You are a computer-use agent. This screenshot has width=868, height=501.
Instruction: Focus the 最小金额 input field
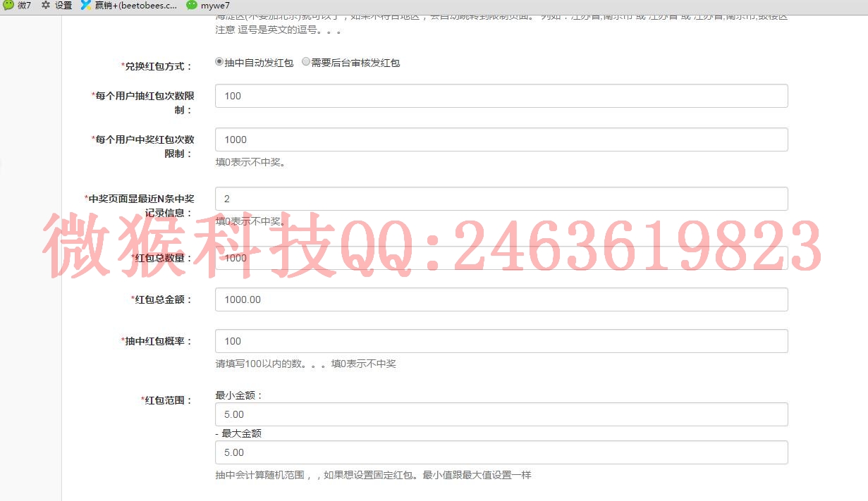click(x=501, y=414)
